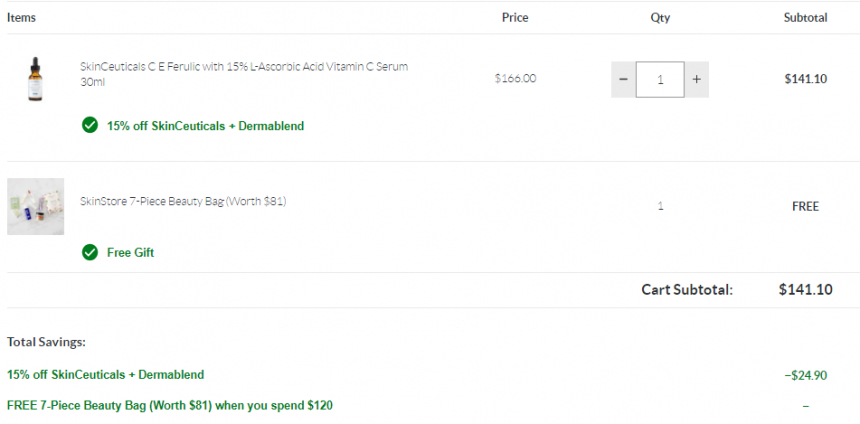The image size is (860, 424).
Task: Click the quantity input field
Action: pyautogui.click(x=660, y=80)
